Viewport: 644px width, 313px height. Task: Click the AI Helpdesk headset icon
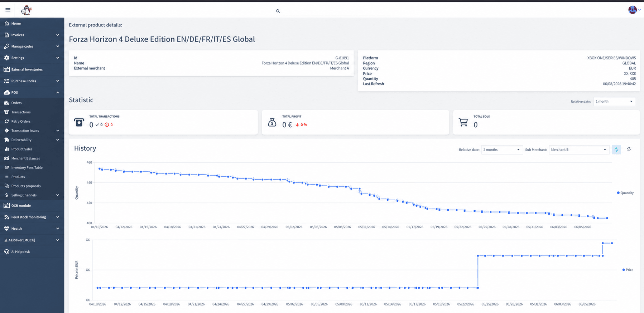coord(6,251)
